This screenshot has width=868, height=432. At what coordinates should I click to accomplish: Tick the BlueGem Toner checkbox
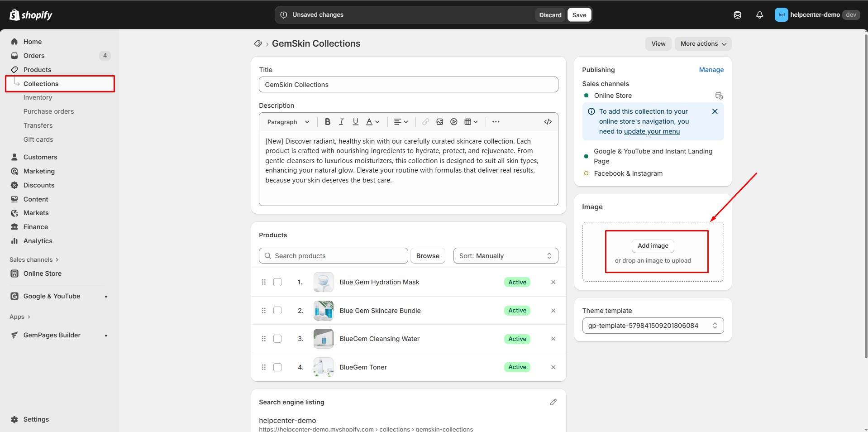277,367
